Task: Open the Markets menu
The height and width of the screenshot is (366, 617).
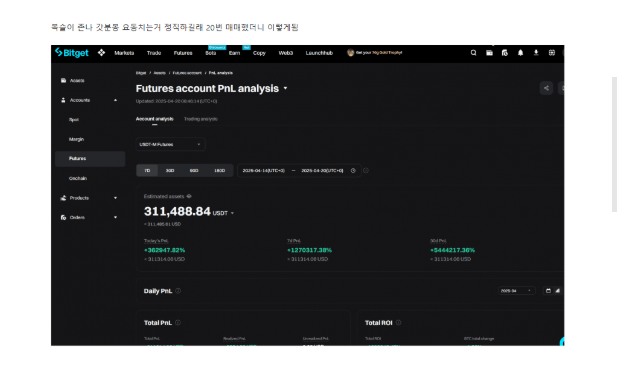Action: click(124, 53)
